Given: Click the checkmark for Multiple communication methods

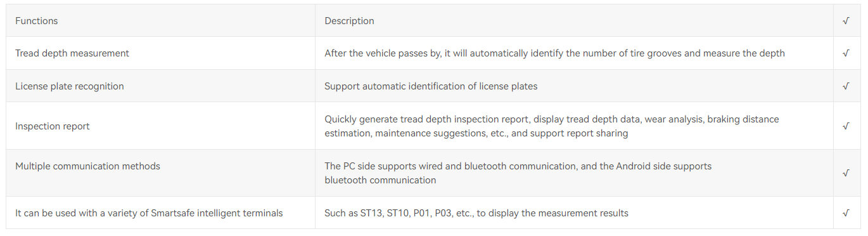Looking at the screenshot, I should point(846,173).
